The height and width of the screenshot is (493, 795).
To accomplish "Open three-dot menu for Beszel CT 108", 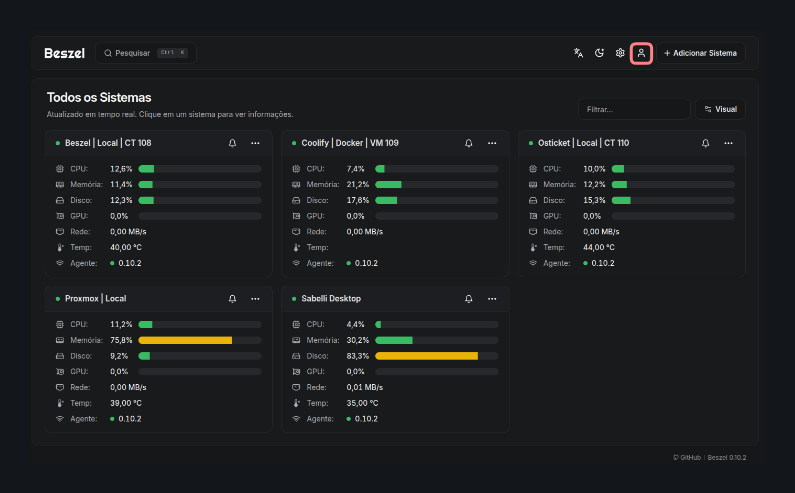I will coord(256,143).
